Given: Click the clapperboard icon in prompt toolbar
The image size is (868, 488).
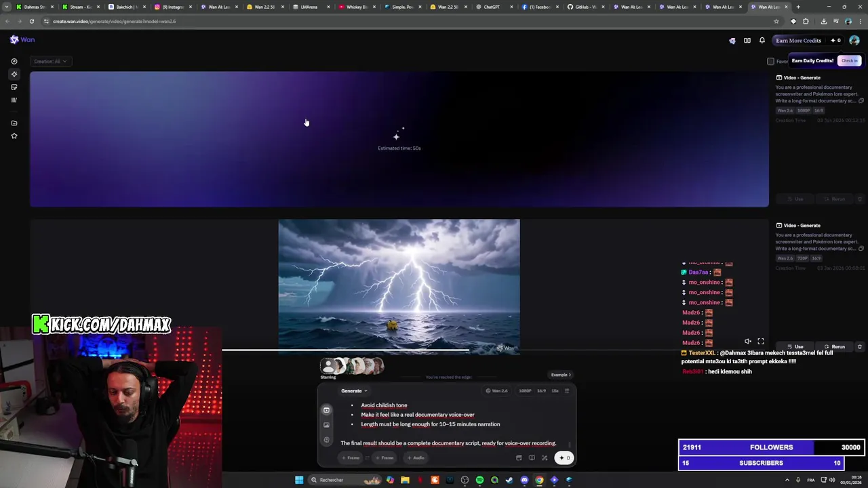Looking at the screenshot, I should [x=519, y=457].
